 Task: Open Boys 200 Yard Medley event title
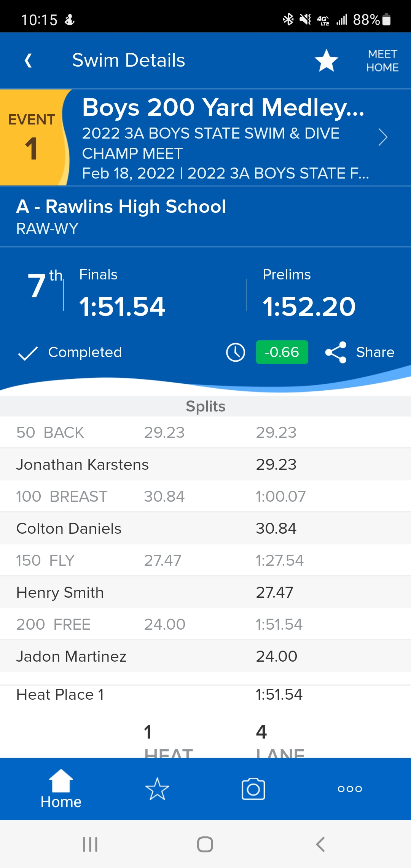(x=223, y=107)
